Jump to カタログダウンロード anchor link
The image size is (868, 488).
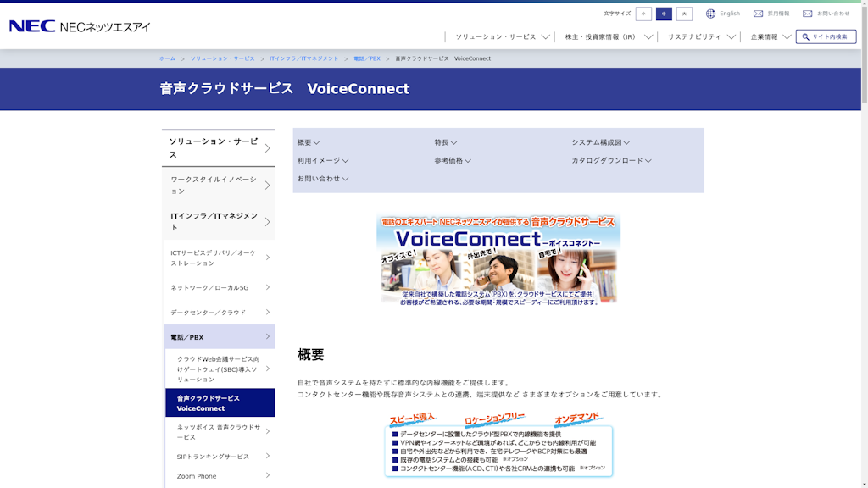(610, 160)
